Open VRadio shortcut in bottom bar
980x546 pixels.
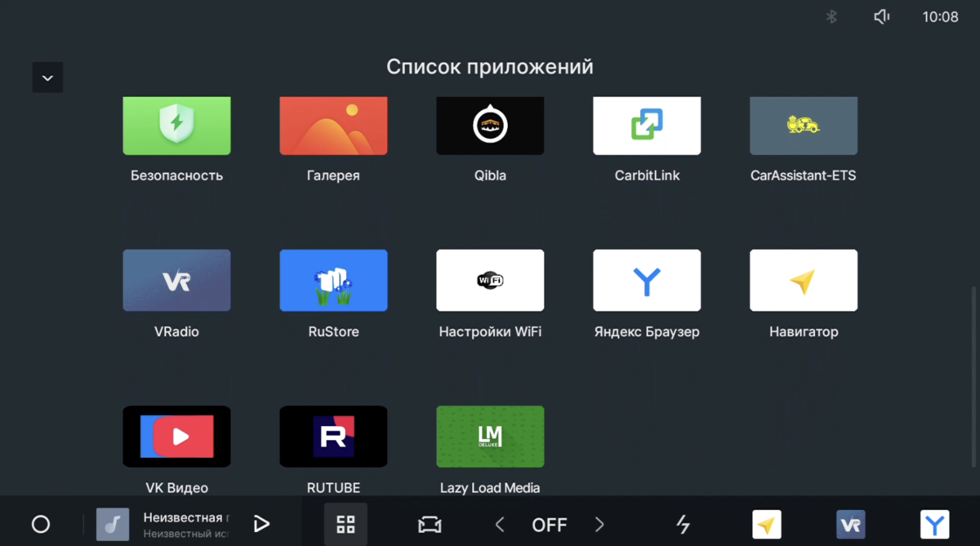click(x=851, y=525)
